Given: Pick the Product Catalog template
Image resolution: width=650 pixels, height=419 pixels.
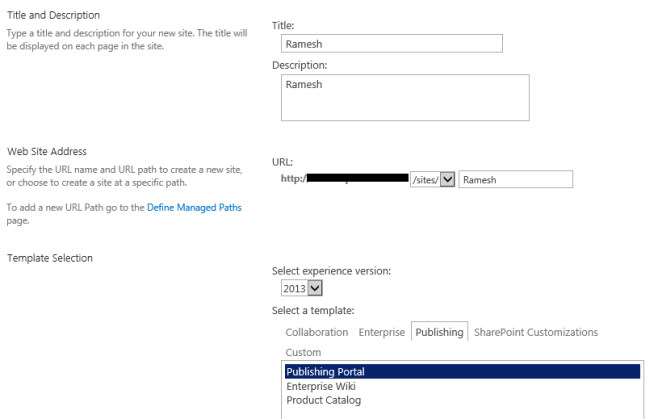Looking at the screenshot, I should click(323, 399).
